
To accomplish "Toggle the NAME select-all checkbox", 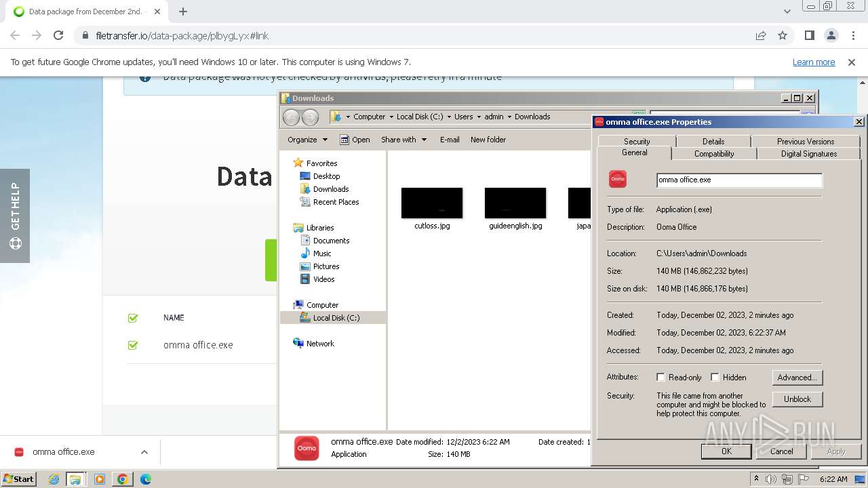I will click(133, 318).
